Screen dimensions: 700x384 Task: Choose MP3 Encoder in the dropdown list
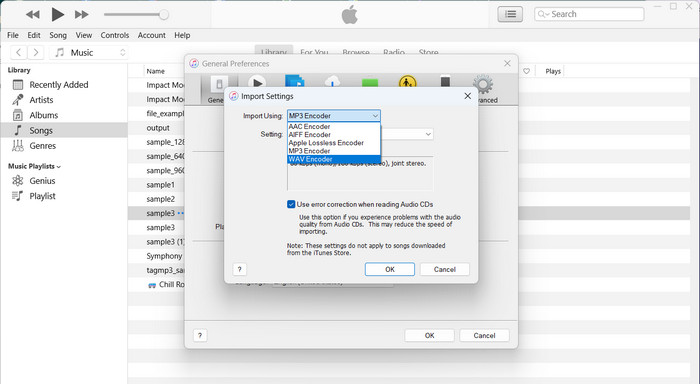[x=333, y=151]
